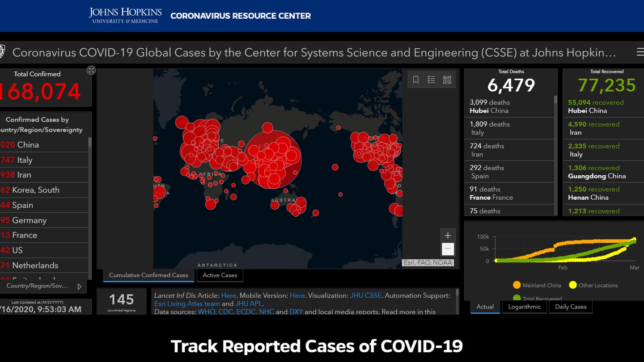Screen dimensions: 644x362
Task: Show the map legend list icon
Action: pyautogui.click(x=432, y=80)
